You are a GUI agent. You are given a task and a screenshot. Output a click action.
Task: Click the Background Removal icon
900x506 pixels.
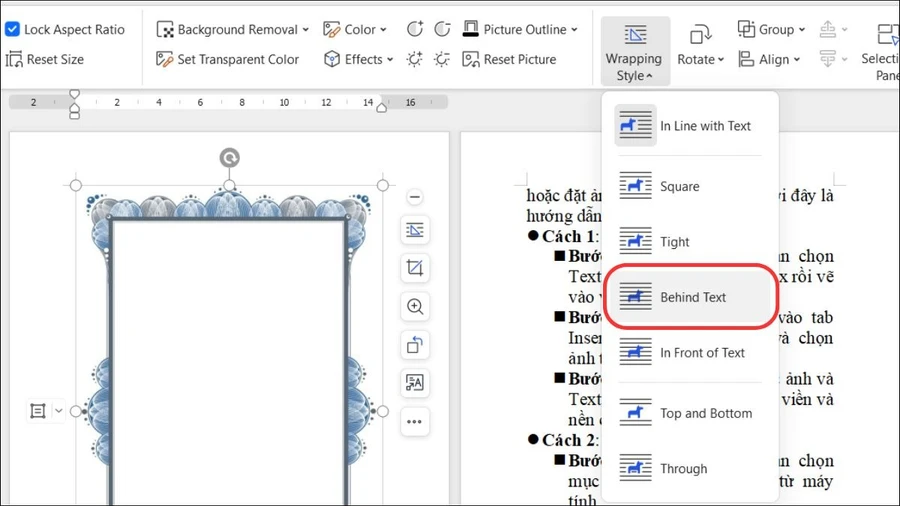[x=165, y=29]
